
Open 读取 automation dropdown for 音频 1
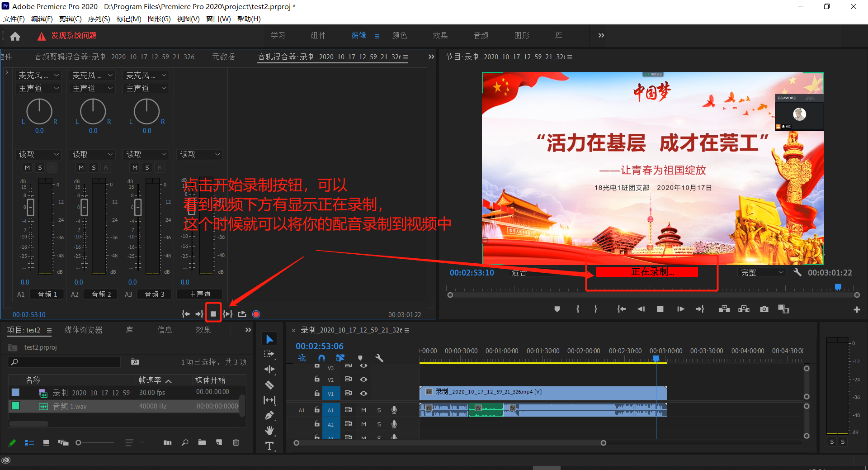tap(39, 155)
